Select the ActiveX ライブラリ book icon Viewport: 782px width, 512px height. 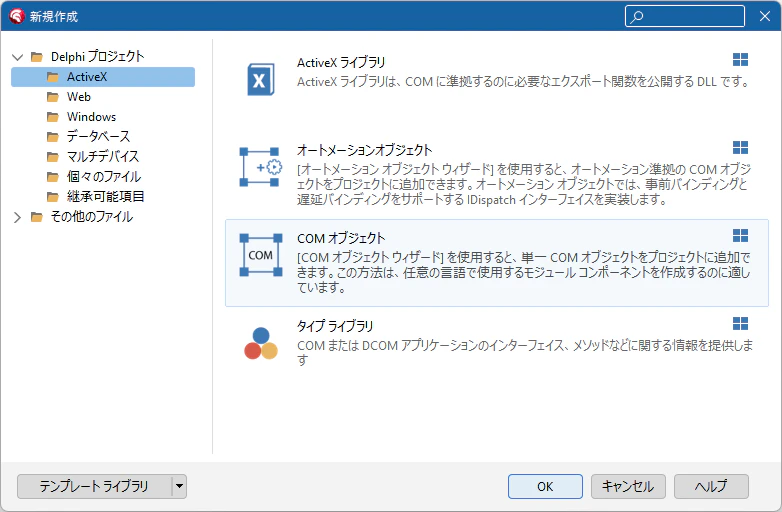(260, 80)
